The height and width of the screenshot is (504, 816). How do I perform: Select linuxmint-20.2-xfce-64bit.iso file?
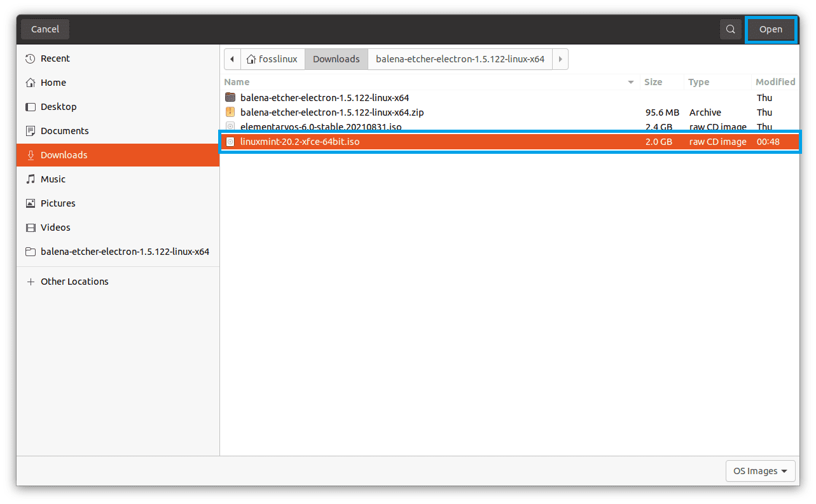pyautogui.click(x=510, y=142)
